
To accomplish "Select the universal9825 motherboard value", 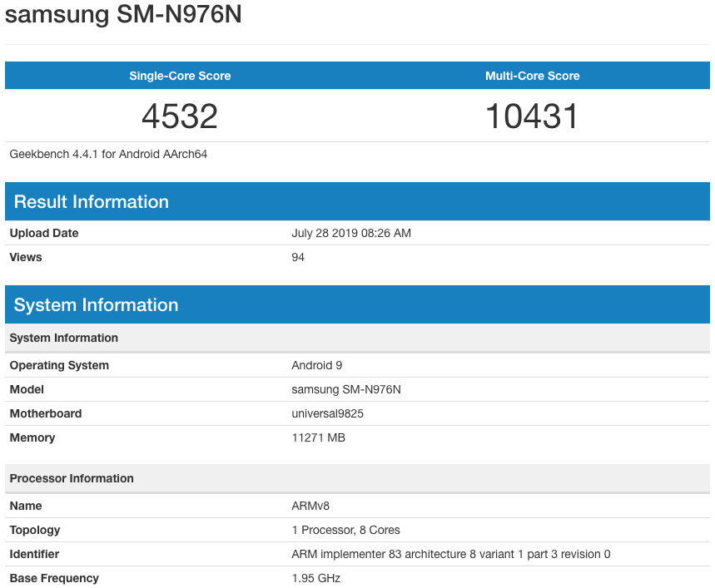I will pos(327,413).
